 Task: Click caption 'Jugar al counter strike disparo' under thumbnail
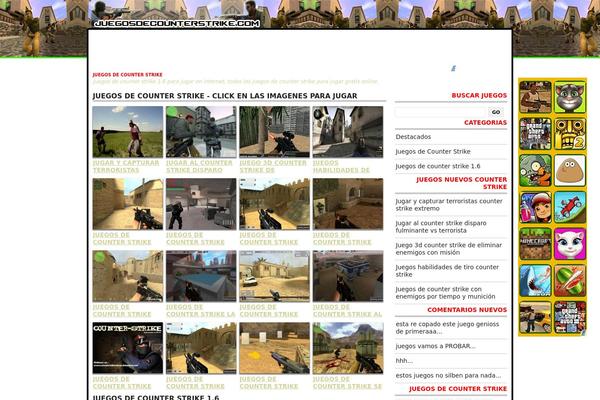click(199, 167)
